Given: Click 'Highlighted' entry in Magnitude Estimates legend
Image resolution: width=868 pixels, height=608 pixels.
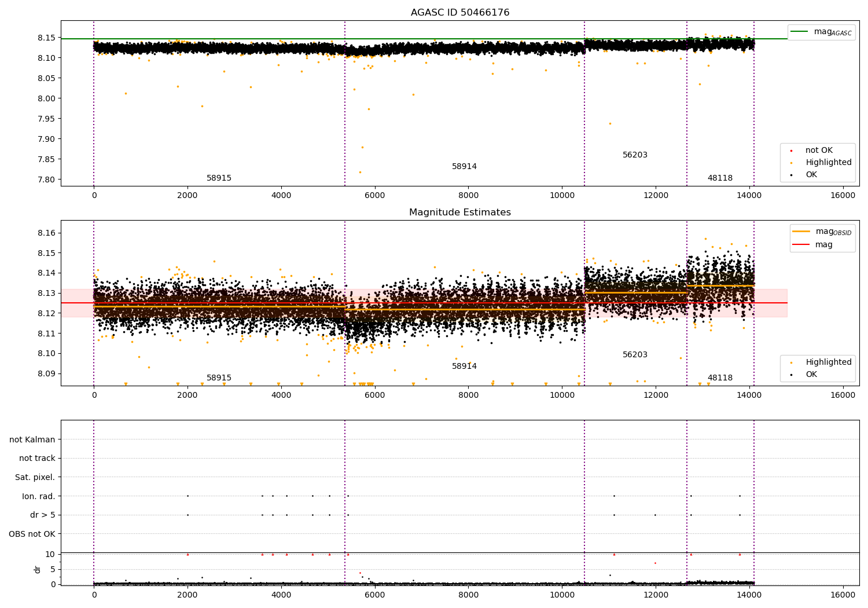Looking at the screenshot, I should [x=828, y=362].
